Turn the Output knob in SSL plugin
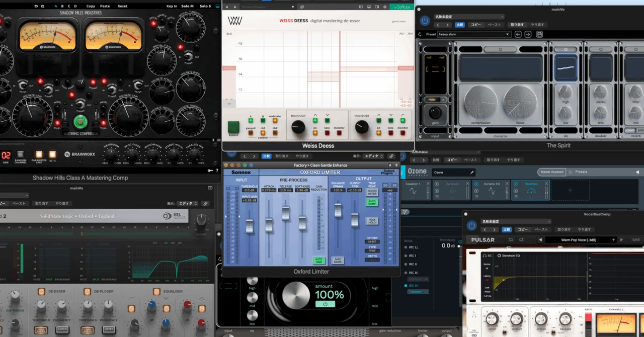This screenshot has width=644, height=337. click(201, 220)
